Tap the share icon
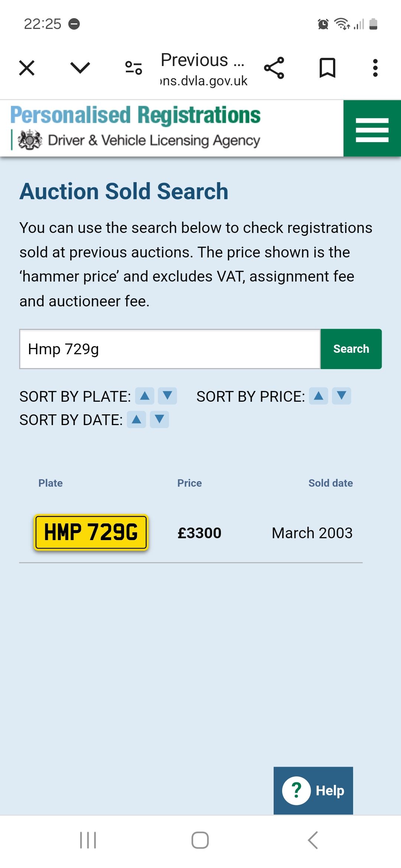The height and width of the screenshot is (868, 401). pos(274,68)
